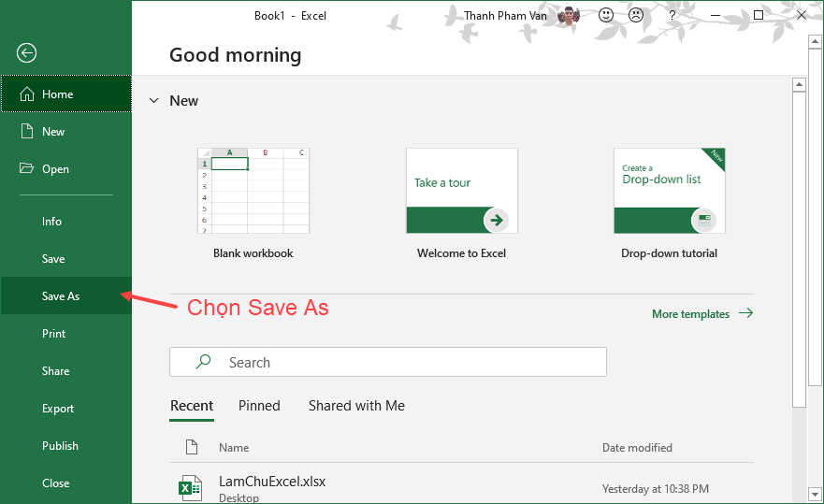Screen dimensions: 824x504
Task: Click into the Search input field
Action: click(x=402, y=362)
